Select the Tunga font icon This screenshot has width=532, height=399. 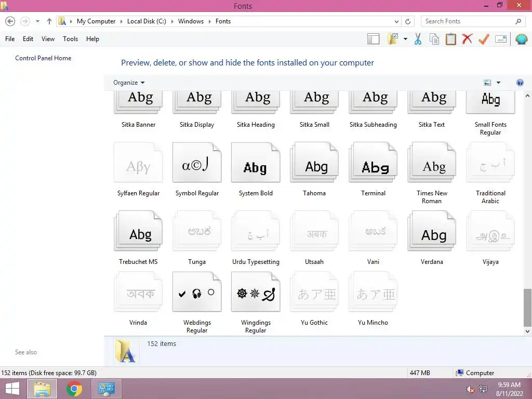(197, 231)
